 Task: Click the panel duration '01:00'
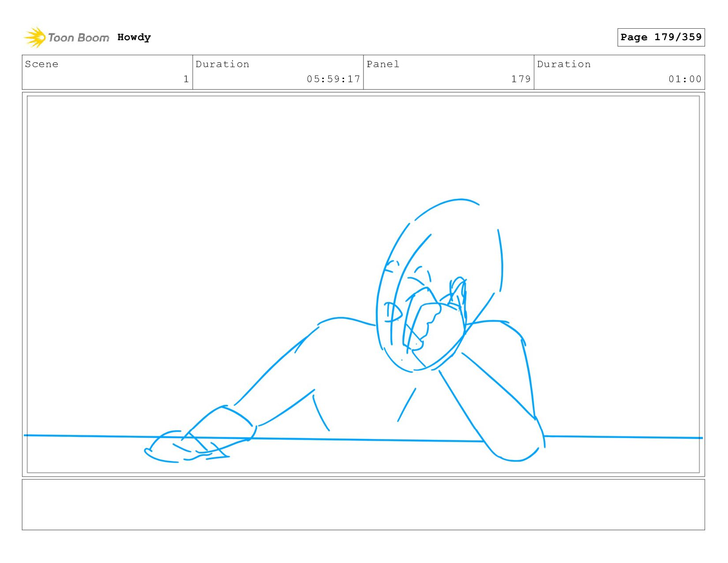685,79
